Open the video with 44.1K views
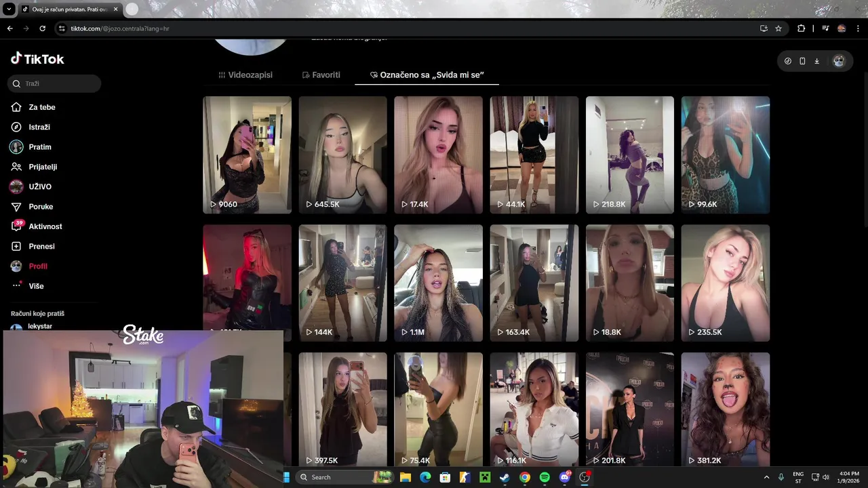 click(x=534, y=155)
